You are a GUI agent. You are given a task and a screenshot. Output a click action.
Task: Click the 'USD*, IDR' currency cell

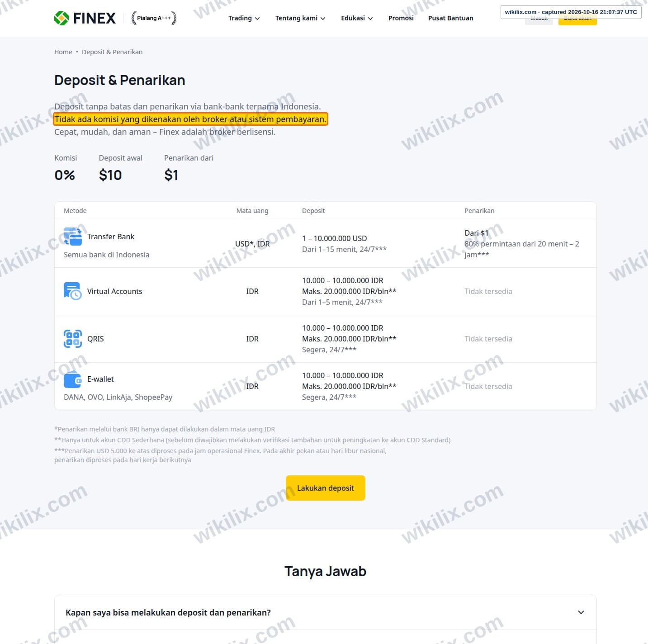(x=252, y=244)
